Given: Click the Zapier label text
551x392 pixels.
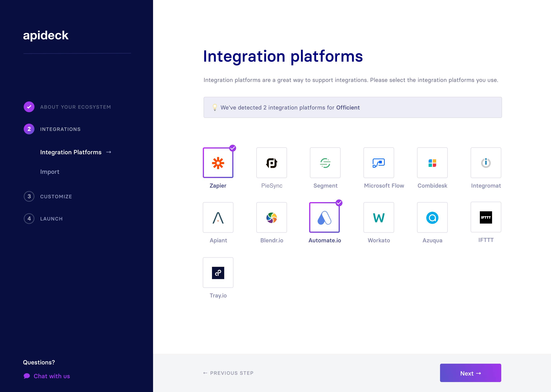Looking at the screenshot, I should pyautogui.click(x=218, y=186).
